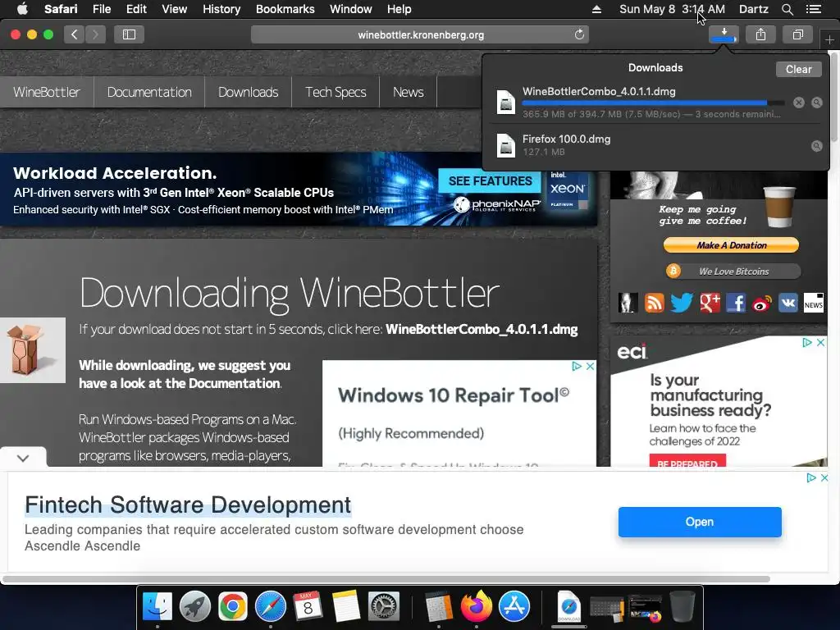Open the Bookmarks menu
The width and height of the screenshot is (840, 630).
point(285,9)
